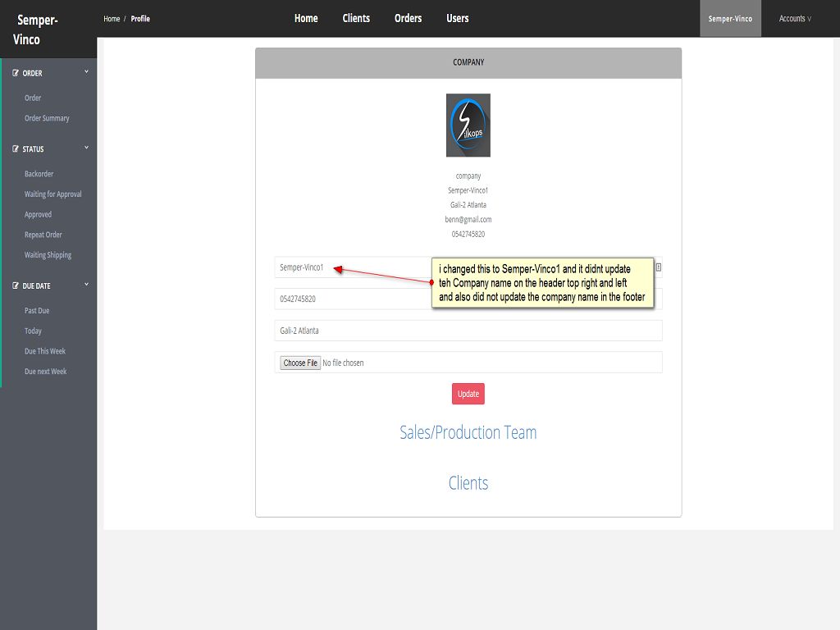Open the Accounts dropdown menu

pyautogui.click(x=795, y=19)
